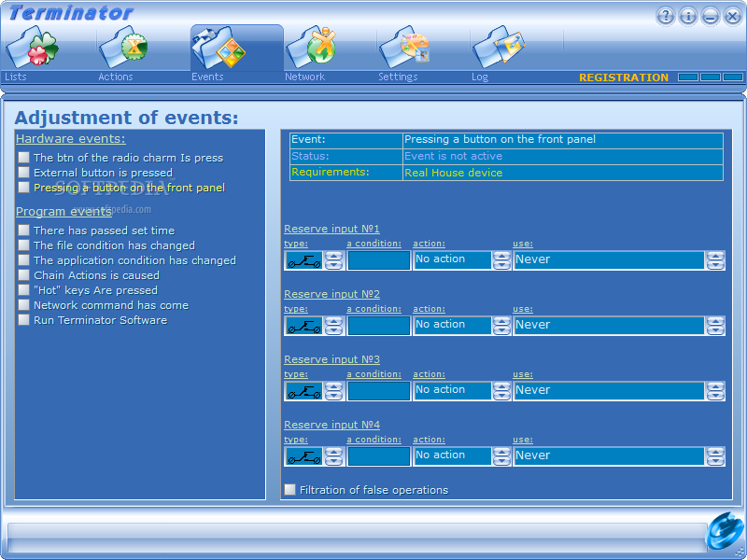Toggle 'Pressing a button on the front panel'
This screenshot has width=747, height=560.
tap(24, 188)
